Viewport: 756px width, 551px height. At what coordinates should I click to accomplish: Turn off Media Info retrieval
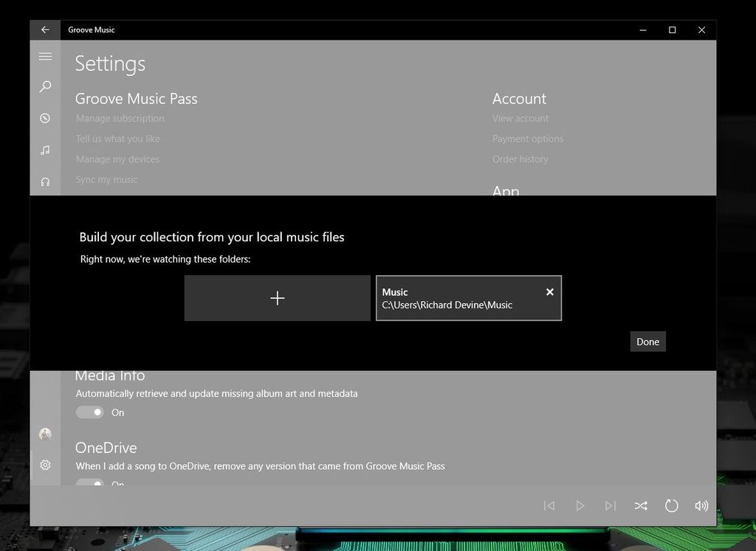coord(89,412)
